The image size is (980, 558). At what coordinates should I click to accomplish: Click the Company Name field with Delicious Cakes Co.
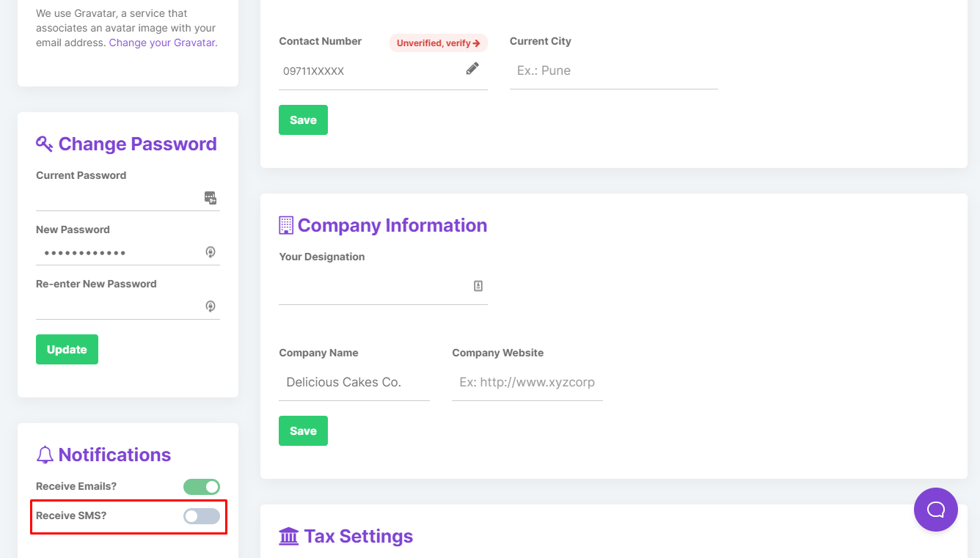click(354, 382)
